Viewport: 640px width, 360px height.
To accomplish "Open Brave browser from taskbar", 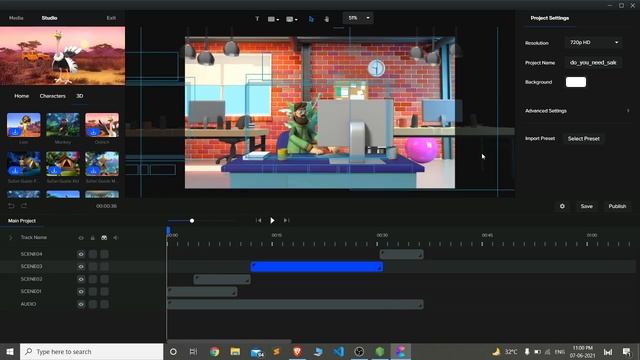I will pyautogui.click(x=297, y=351).
